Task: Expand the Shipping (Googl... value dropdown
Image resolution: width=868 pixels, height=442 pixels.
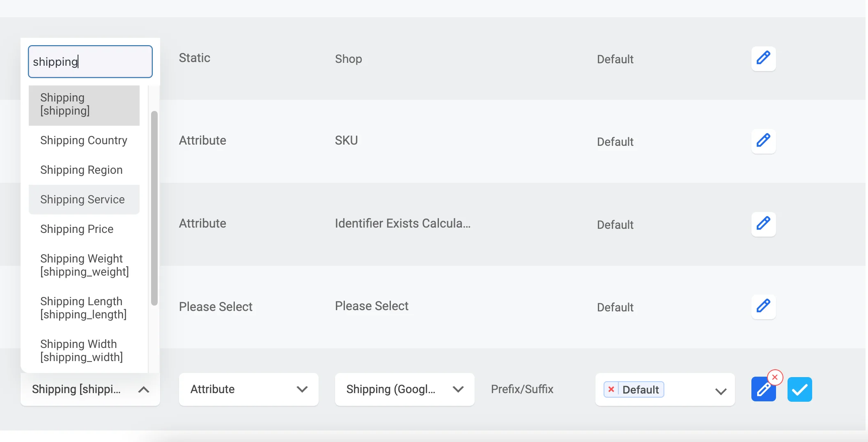Action: [x=404, y=389]
